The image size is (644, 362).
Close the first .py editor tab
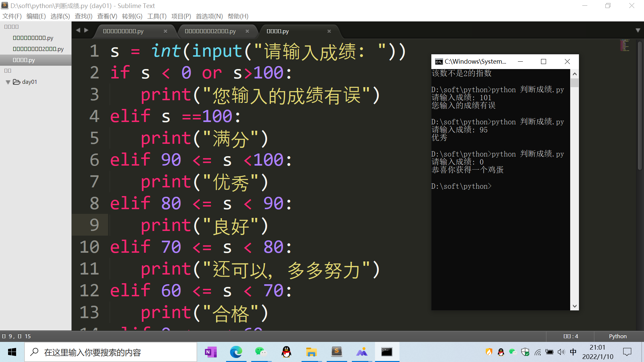tap(165, 31)
